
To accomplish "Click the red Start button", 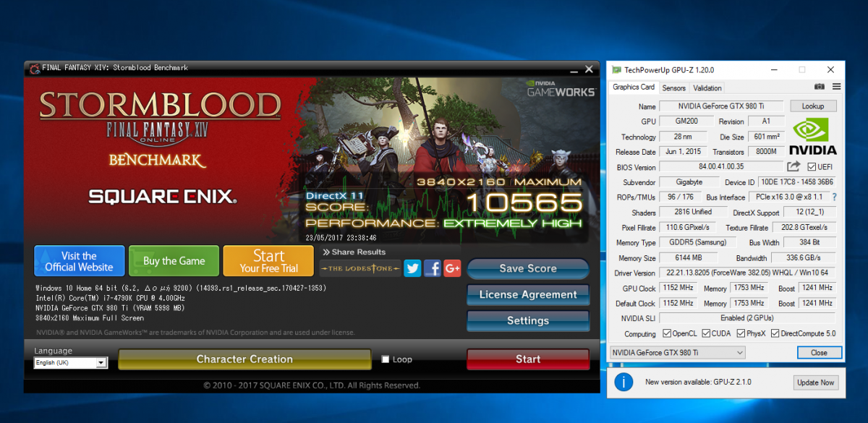I will tap(528, 359).
